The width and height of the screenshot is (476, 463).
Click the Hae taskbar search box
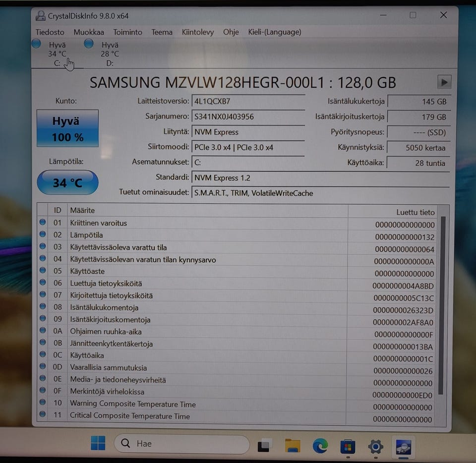pyautogui.click(x=182, y=444)
